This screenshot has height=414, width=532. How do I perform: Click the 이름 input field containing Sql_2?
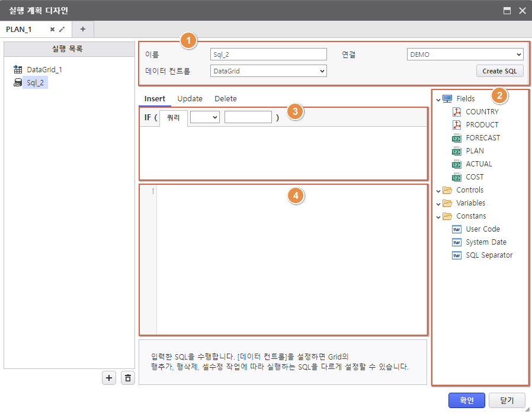268,54
